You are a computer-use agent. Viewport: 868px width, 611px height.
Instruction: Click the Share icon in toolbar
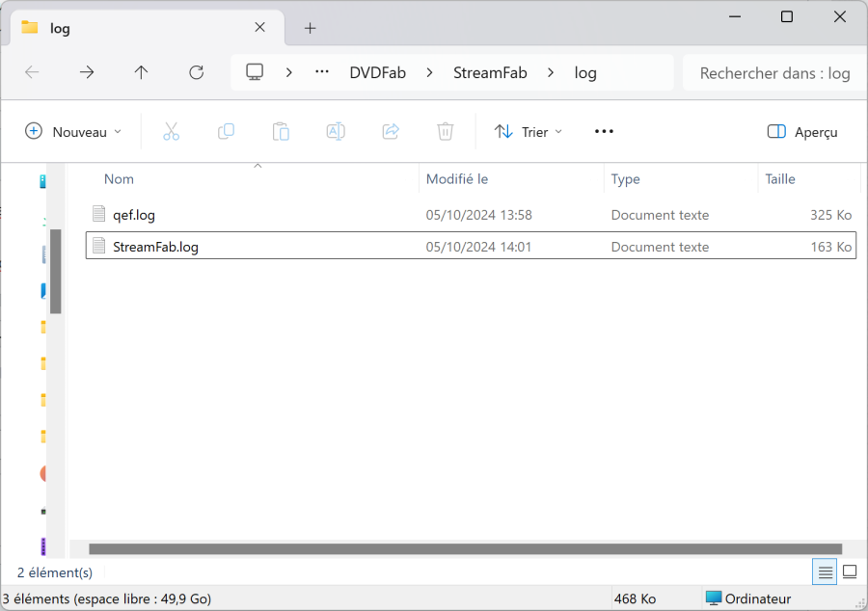tap(391, 132)
